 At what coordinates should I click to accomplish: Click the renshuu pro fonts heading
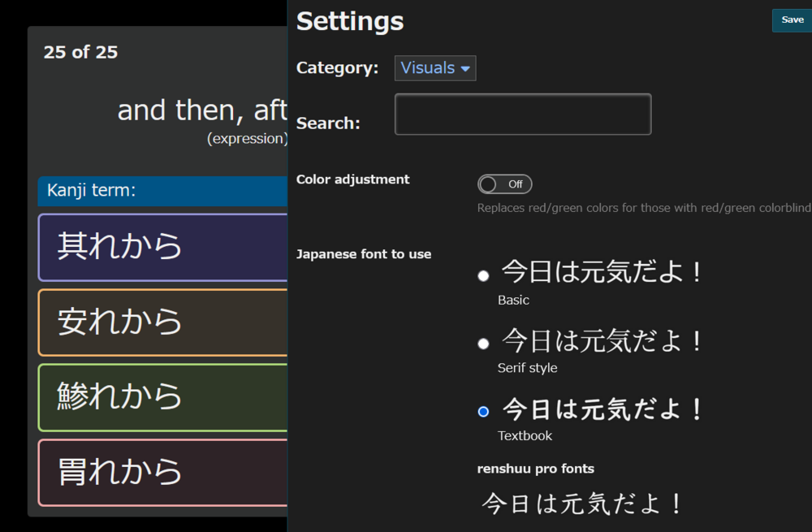point(535,469)
